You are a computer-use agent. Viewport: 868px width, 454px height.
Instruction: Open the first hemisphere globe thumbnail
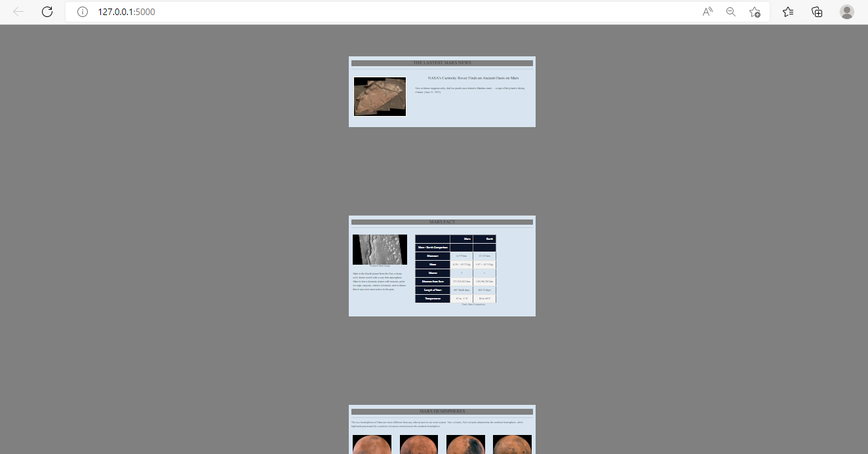[x=372, y=445]
